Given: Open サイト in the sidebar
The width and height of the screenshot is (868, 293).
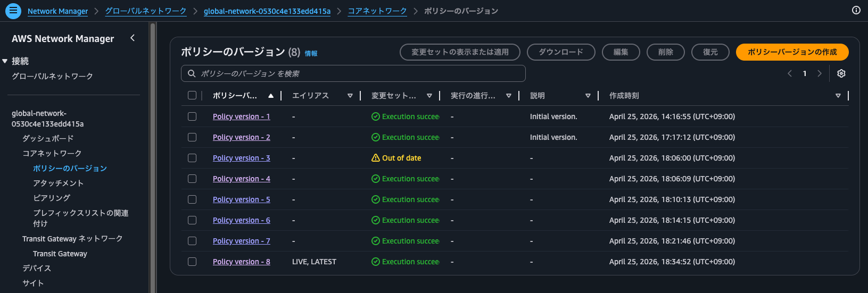Looking at the screenshot, I should 33,283.
